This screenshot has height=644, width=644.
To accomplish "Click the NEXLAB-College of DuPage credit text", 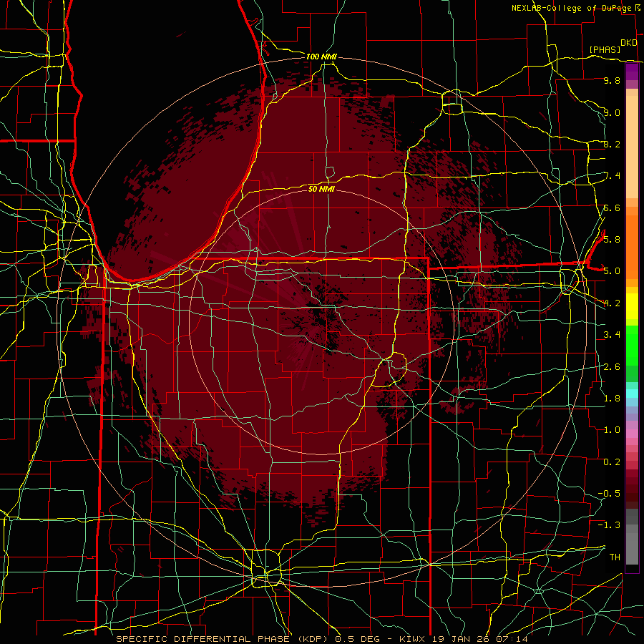I will pos(570,8).
